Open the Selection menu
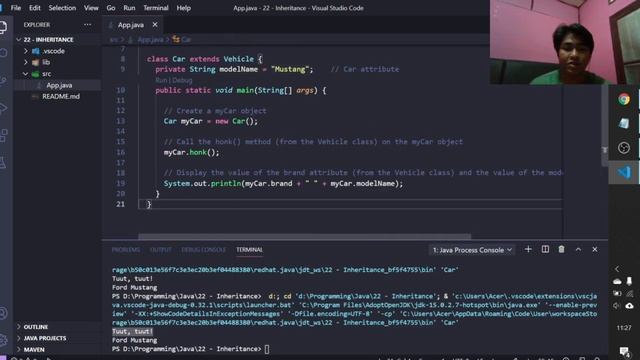The height and width of the screenshot is (360, 640). (62, 8)
